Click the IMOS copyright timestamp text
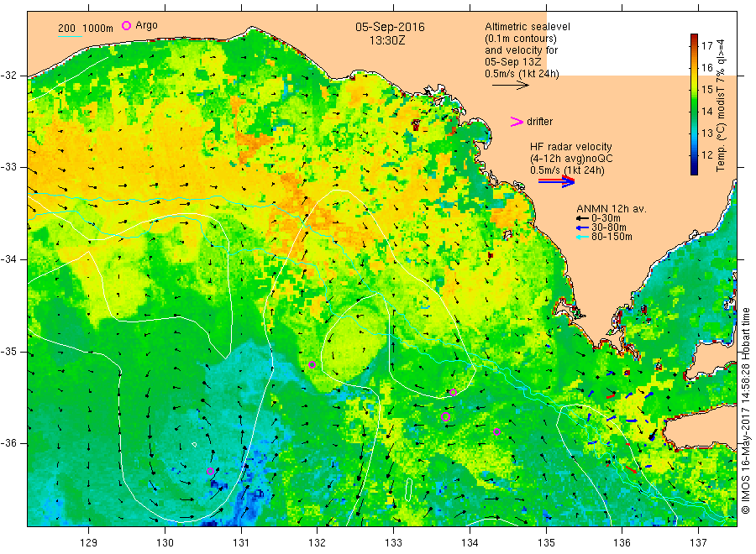Viewport: 756px width, 554px height. click(x=745, y=410)
